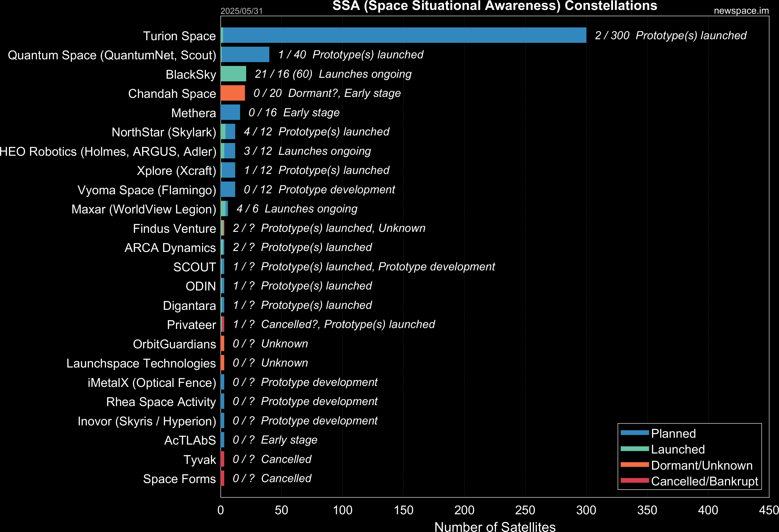Click the ODIN row label

click(200, 286)
